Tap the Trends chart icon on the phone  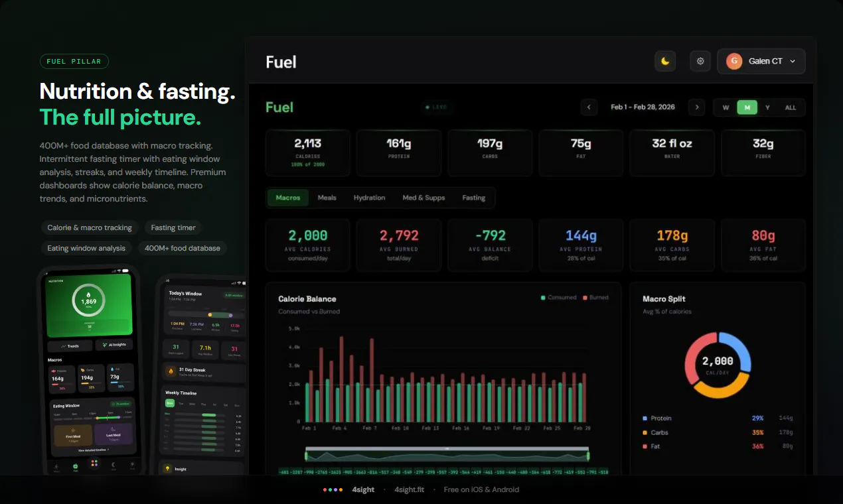[x=64, y=346]
